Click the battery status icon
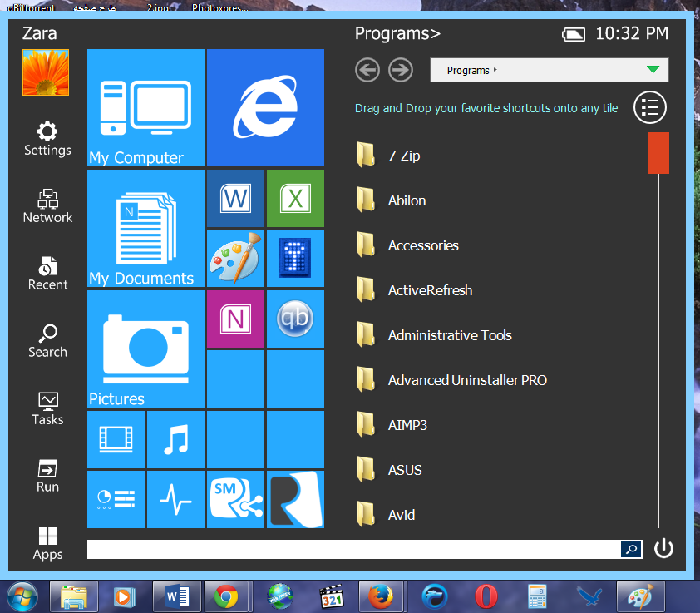Viewport: 700px width, 613px height. (x=574, y=34)
